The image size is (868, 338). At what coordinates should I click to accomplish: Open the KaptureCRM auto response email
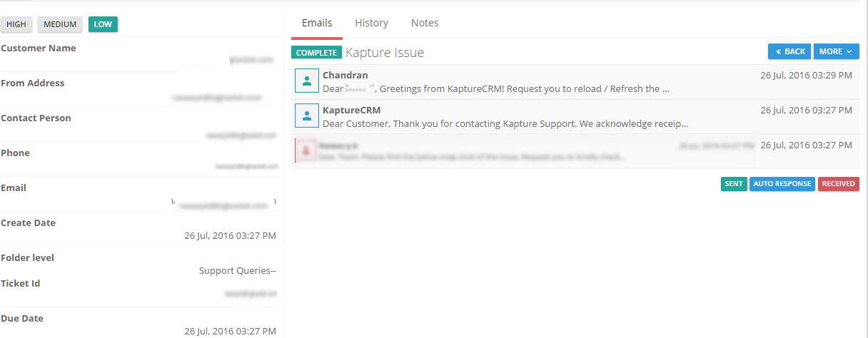point(575,117)
